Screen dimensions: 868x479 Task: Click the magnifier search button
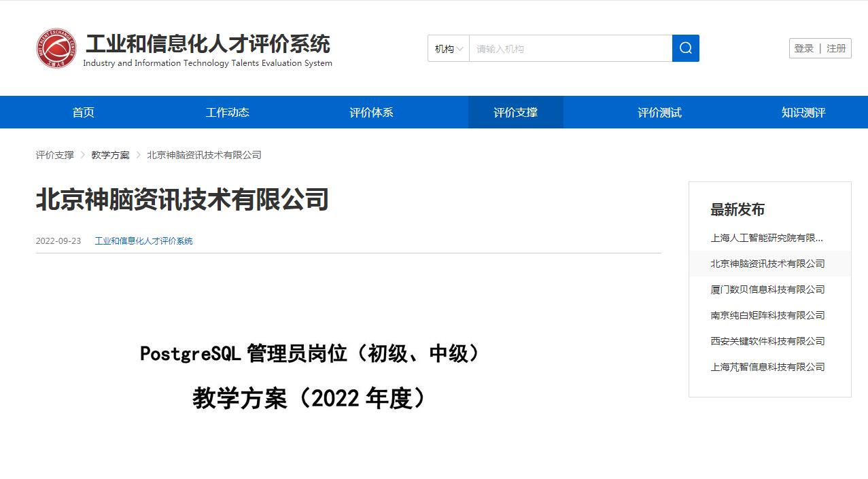(685, 48)
